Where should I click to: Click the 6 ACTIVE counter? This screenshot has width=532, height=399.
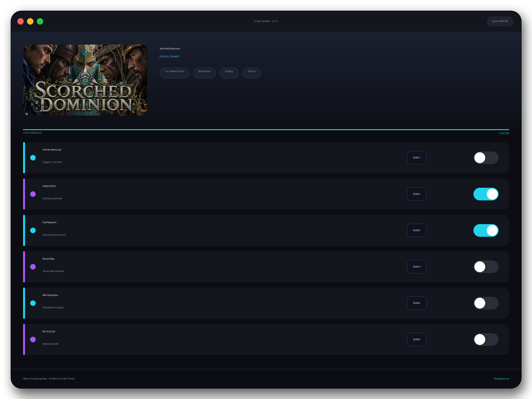pos(504,133)
